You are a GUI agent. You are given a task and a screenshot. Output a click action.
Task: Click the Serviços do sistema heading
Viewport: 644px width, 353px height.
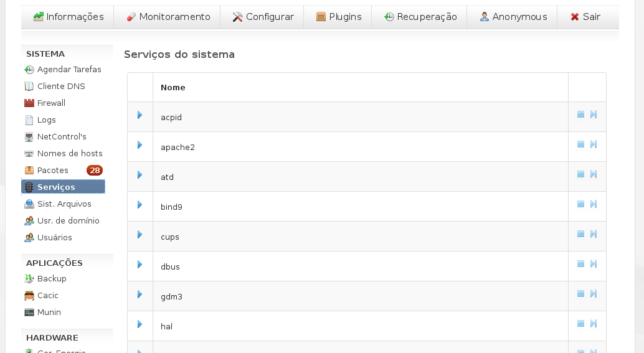click(179, 55)
